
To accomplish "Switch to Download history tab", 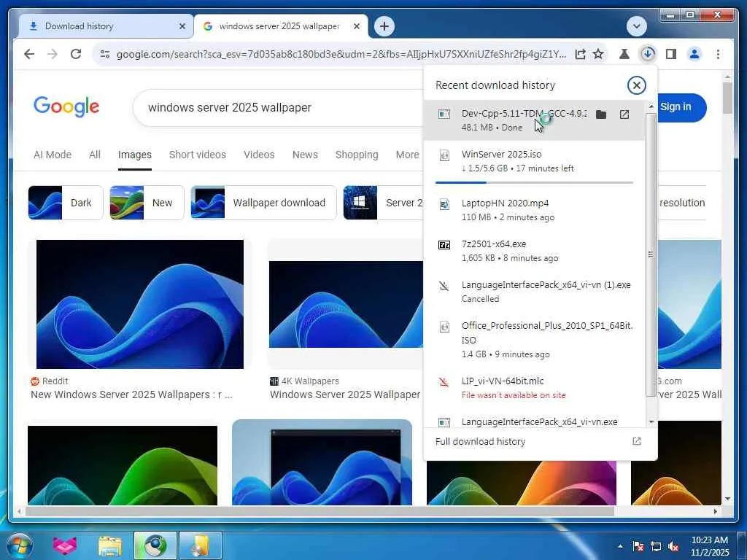I will [105, 26].
